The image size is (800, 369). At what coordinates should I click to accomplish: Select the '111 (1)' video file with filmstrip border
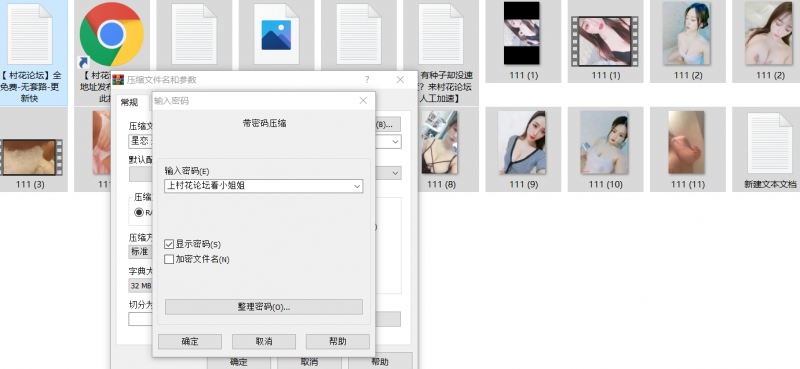coord(605,41)
